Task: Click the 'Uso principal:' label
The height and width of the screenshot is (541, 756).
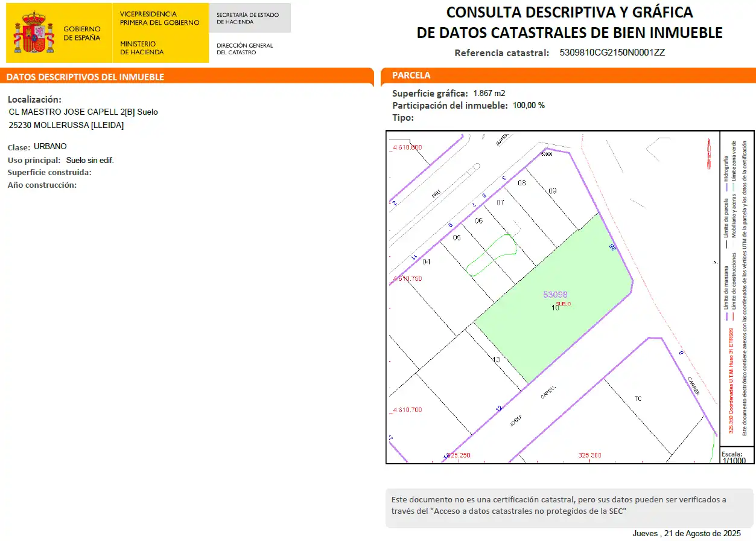Action: pyautogui.click(x=34, y=160)
